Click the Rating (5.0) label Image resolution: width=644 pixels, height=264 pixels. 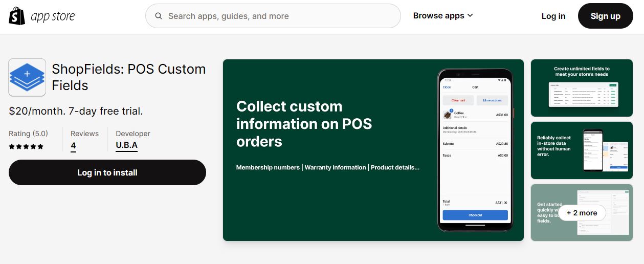[x=28, y=134]
